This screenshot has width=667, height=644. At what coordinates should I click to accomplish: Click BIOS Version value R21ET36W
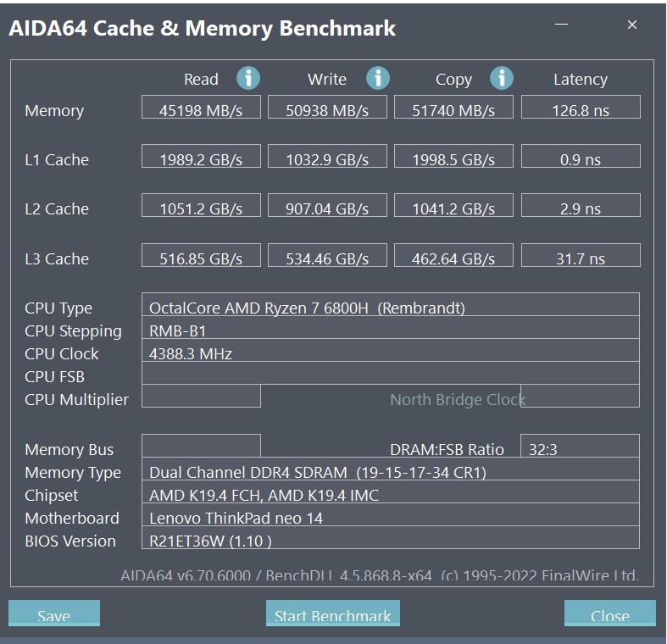pyautogui.click(x=391, y=538)
